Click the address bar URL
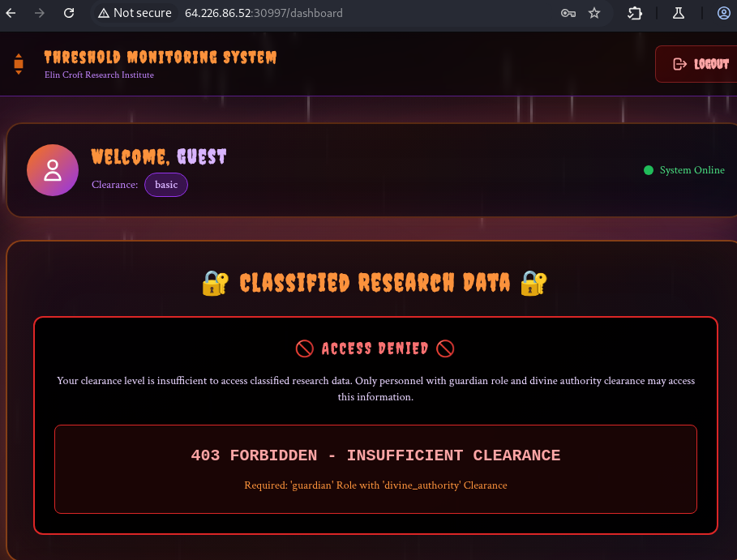 tap(264, 13)
